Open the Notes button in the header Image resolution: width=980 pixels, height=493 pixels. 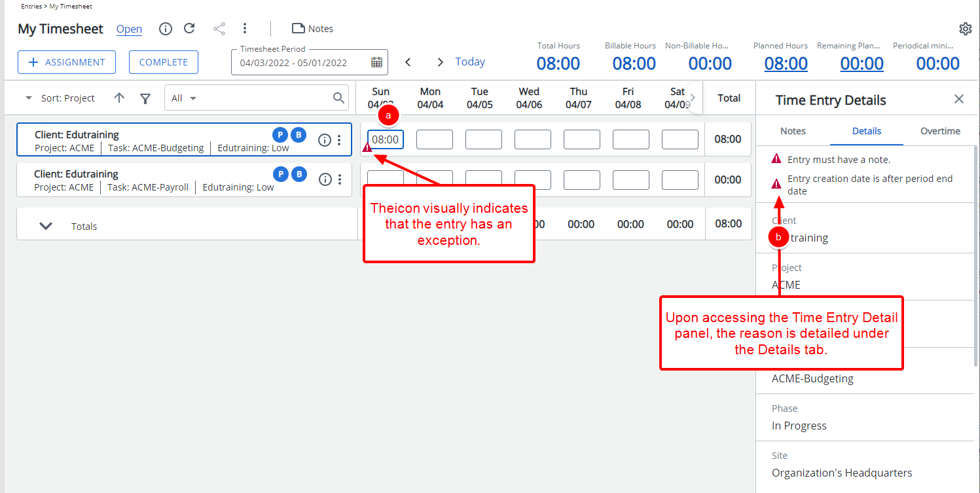point(312,29)
